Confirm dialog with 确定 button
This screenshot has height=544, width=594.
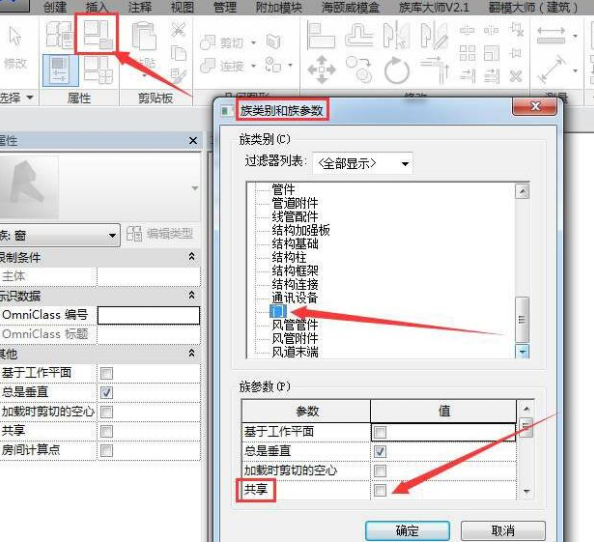pos(407,530)
